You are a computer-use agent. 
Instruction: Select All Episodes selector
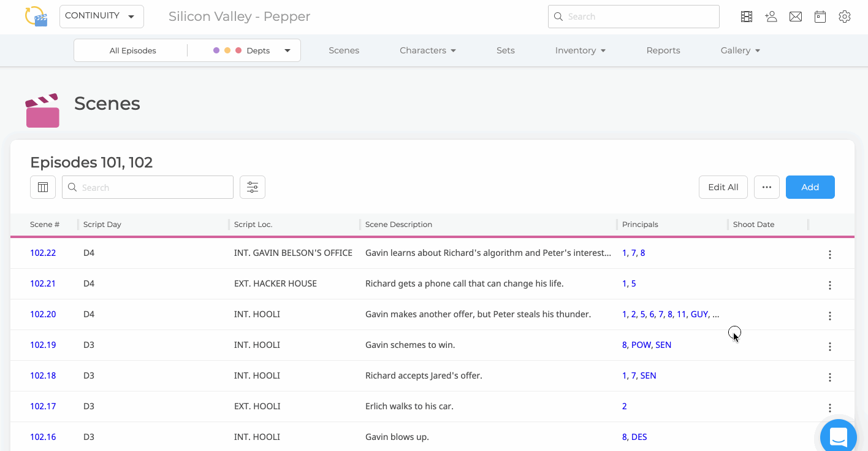132,50
